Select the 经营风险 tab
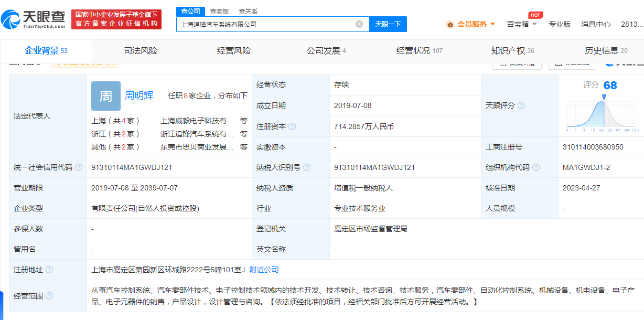This screenshot has height=320, width=644. pyautogui.click(x=234, y=51)
